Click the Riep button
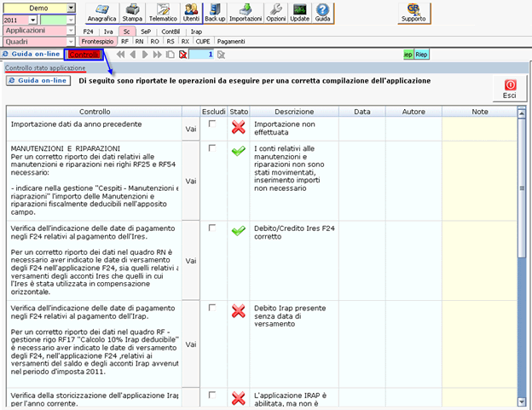This screenshot has width=532, height=410. coord(421,55)
